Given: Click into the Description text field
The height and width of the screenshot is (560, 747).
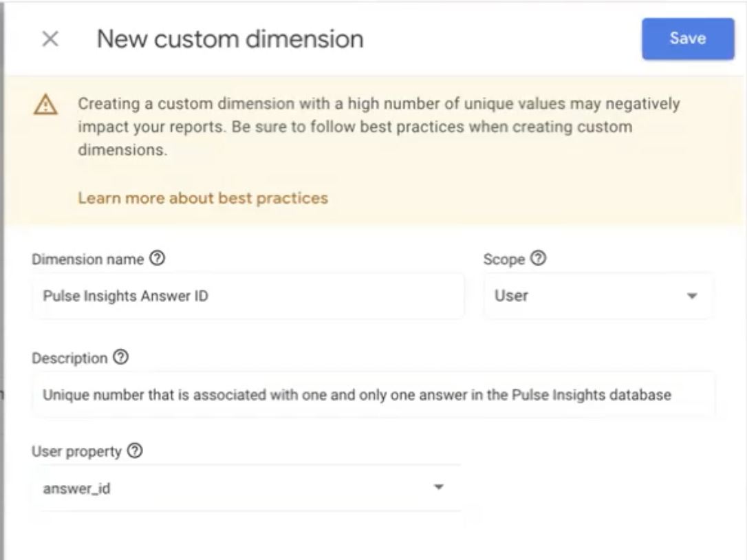Looking at the screenshot, I should [x=372, y=395].
